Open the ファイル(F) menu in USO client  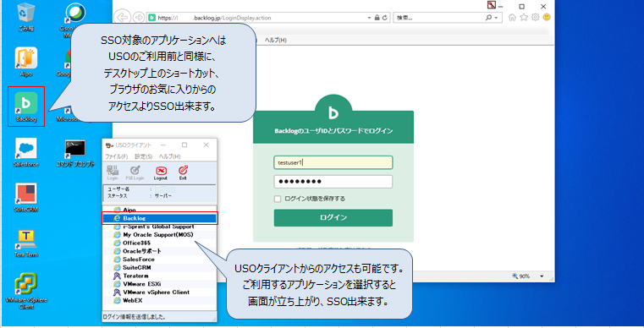pos(117,157)
